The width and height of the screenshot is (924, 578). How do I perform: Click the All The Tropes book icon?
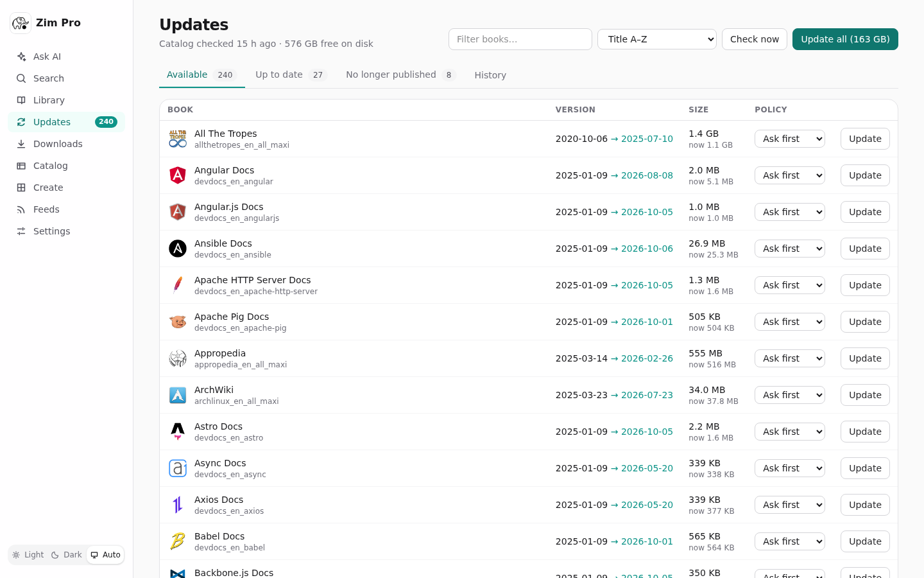pos(178,139)
